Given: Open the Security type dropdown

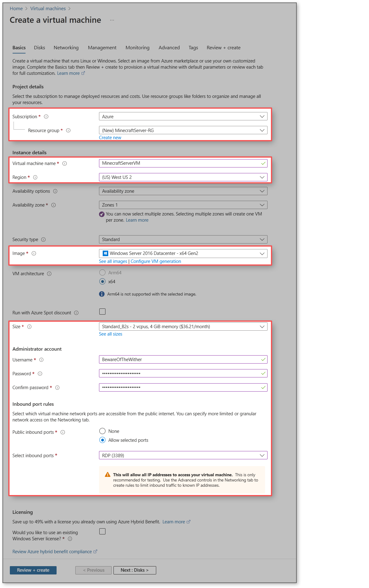Looking at the screenshot, I should (x=183, y=240).
